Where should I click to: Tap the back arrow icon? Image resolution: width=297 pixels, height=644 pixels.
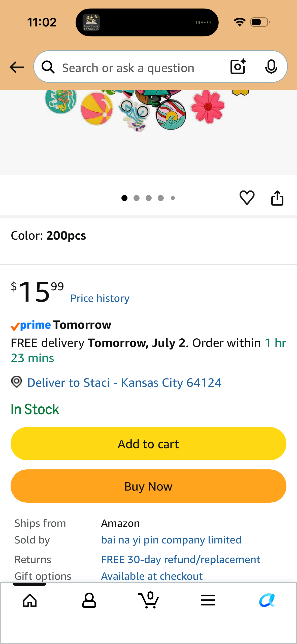coord(17,67)
